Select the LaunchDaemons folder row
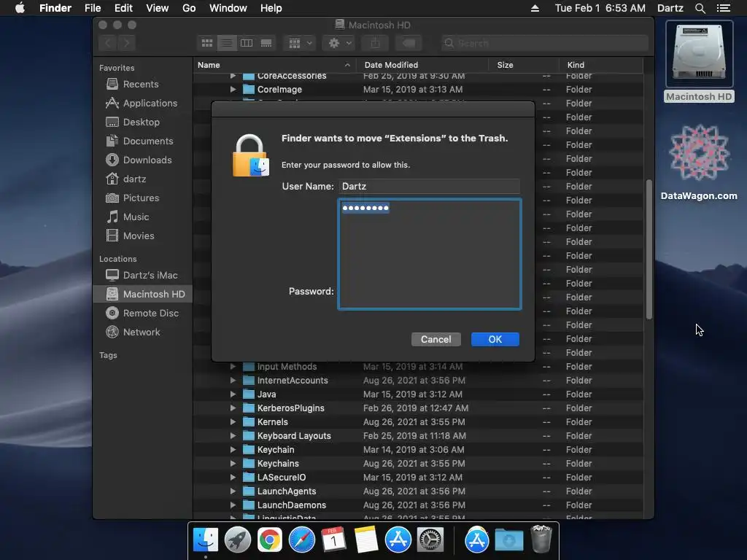 click(x=418, y=505)
